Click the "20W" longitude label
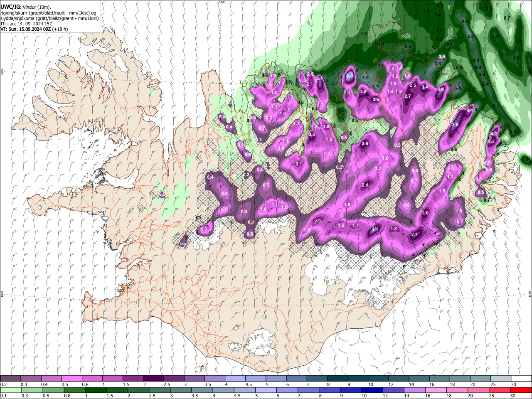The width and height of the screenshot is (532, 399). tap(221, 2)
